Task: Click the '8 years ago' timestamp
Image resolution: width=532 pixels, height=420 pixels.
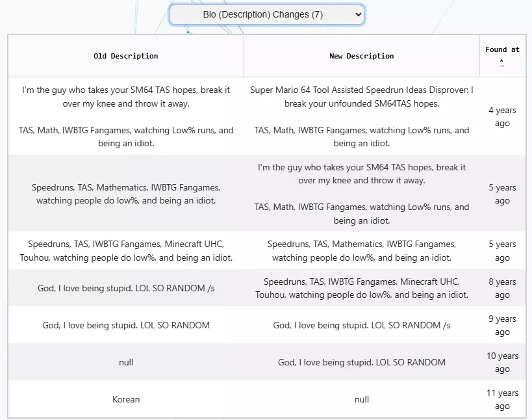Action: tap(502, 288)
